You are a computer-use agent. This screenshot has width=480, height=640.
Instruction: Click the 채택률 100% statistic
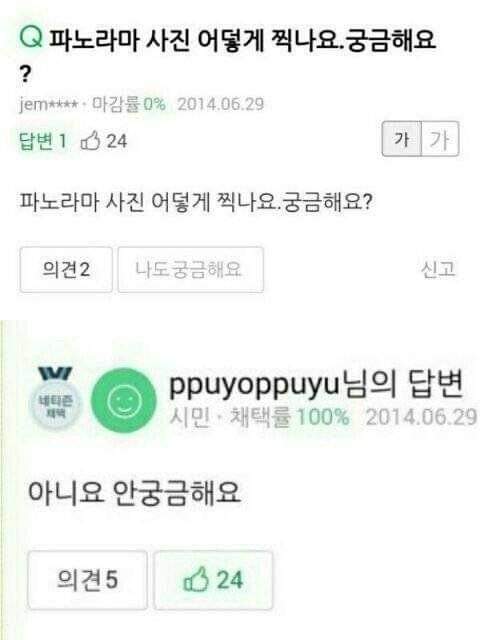click(289, 417)
